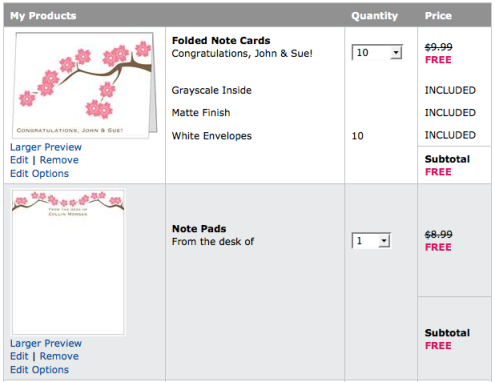The image size is (495, 382).
Task: Click Edit link under the note pad
Action: pyautogui.click(x=19, y=356)
